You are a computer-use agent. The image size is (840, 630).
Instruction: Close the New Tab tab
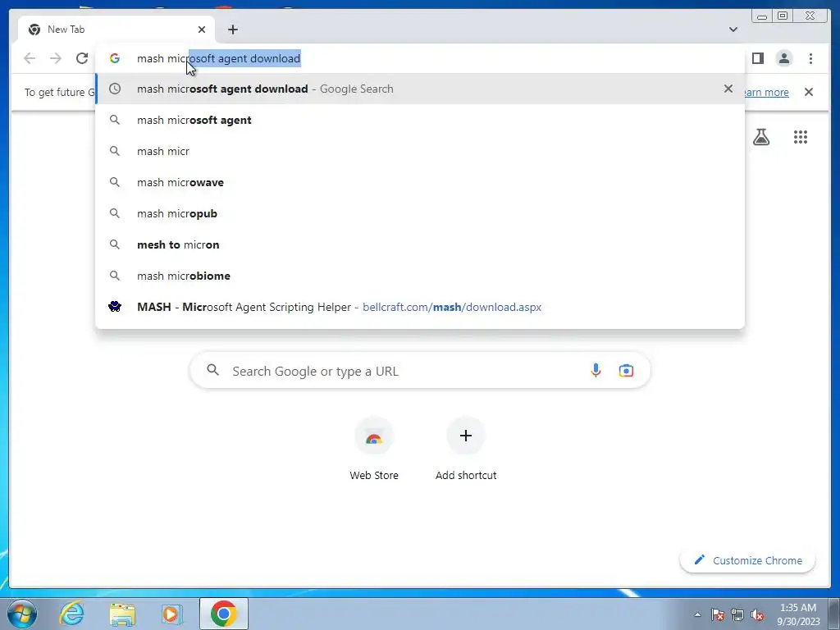[x=202, y=30]
